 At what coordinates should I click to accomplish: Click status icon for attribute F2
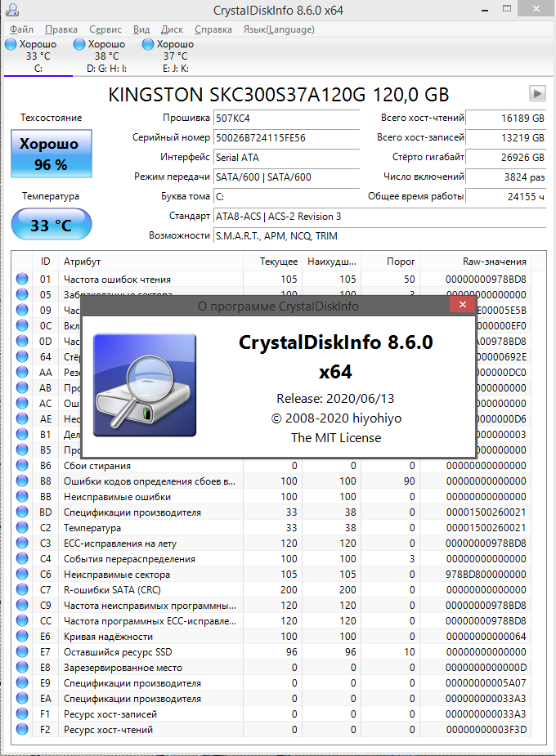click(x=22, y=729)
